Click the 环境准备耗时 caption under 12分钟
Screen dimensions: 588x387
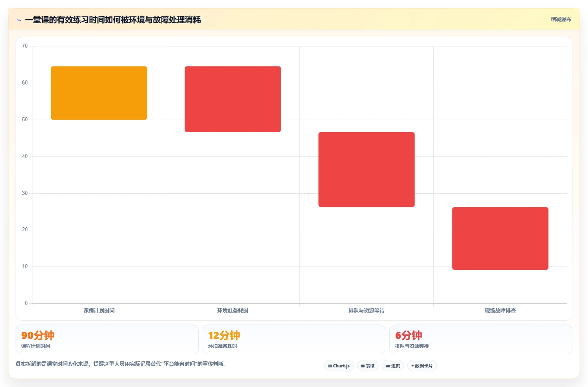coord(223,346)
